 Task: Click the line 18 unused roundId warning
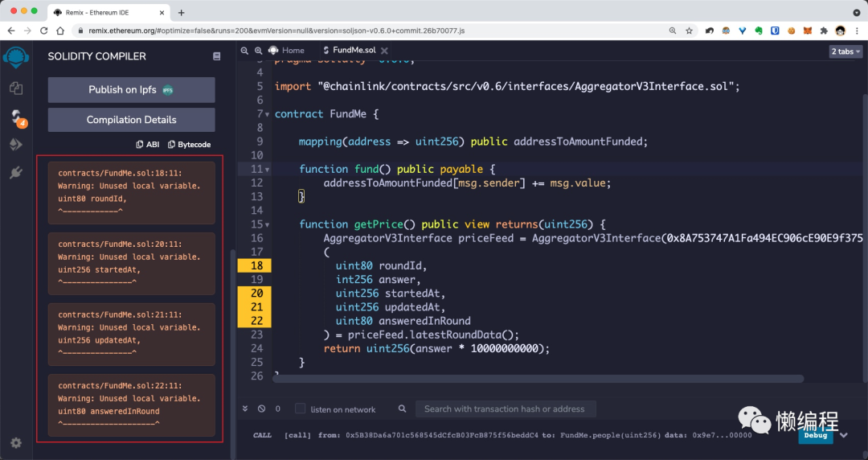131,193
